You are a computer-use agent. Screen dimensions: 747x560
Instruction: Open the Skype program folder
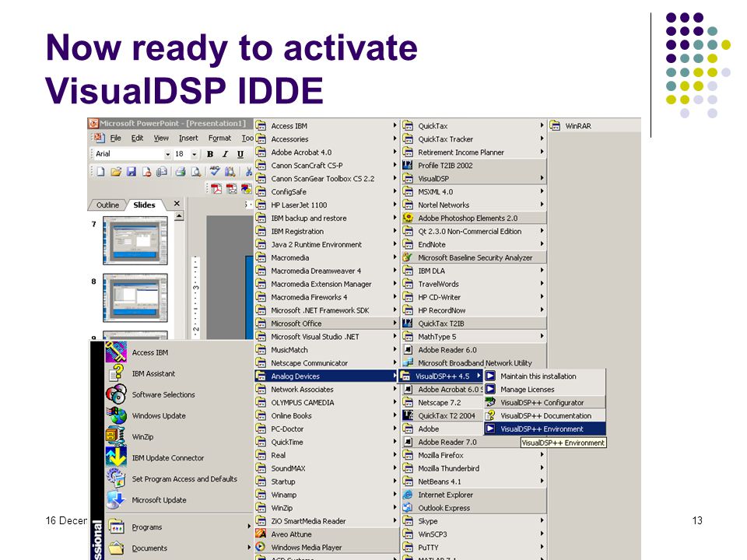(474, 521)
